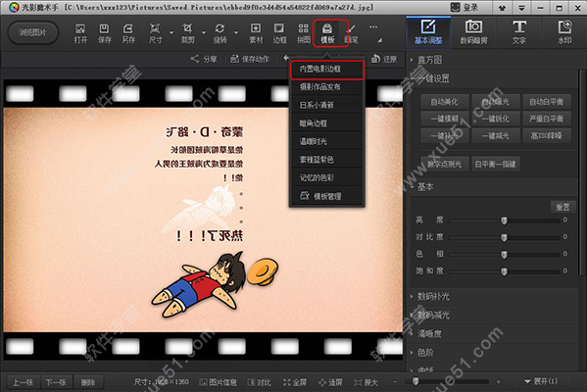Choose 日系小清新 from the template menu
587x392 pixels.
coord(327,105)
